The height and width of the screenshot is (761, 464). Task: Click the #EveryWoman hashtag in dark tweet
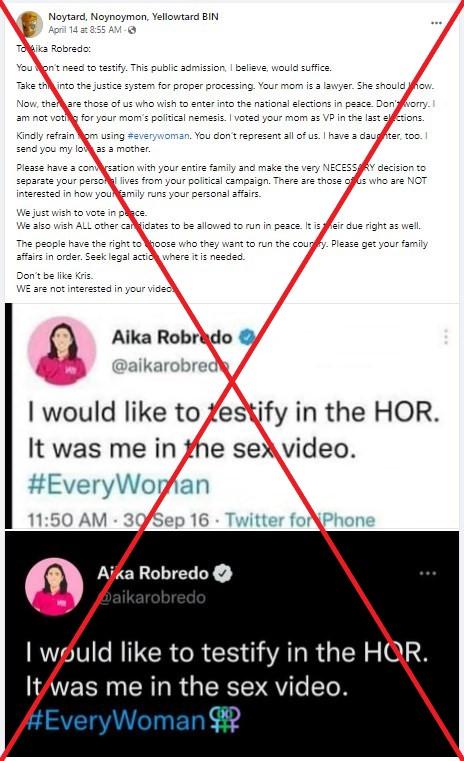click(x=116, y=720)
